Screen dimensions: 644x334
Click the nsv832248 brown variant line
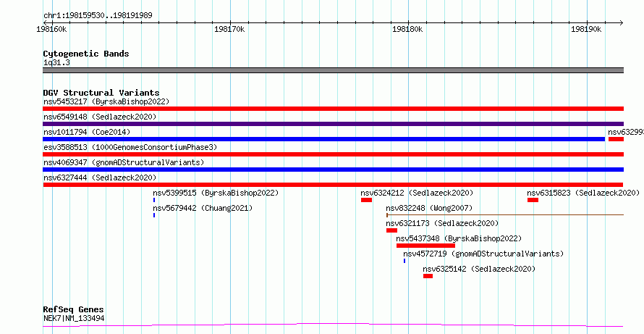[505, 214]
